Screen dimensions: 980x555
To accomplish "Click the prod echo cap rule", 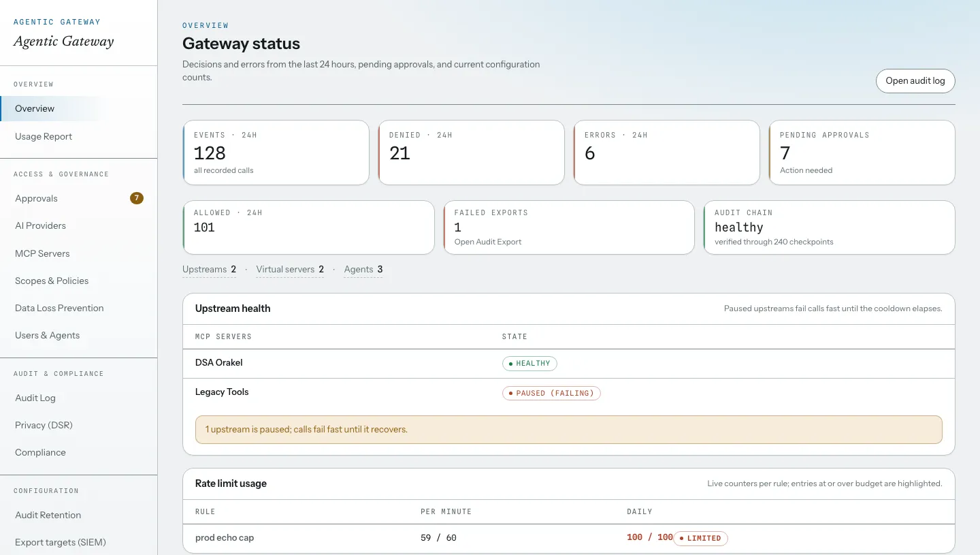I will click(x=225, y=537).
